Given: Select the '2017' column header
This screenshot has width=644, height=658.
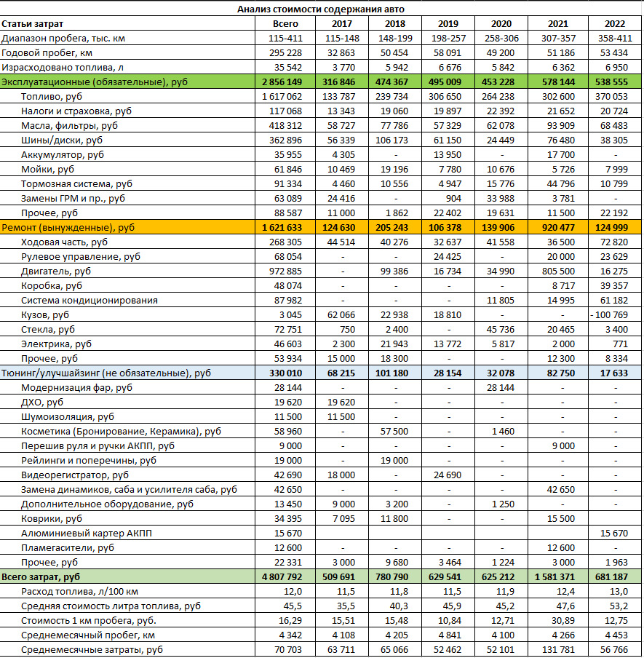Looking at the screenshot, I should (342, 23).
